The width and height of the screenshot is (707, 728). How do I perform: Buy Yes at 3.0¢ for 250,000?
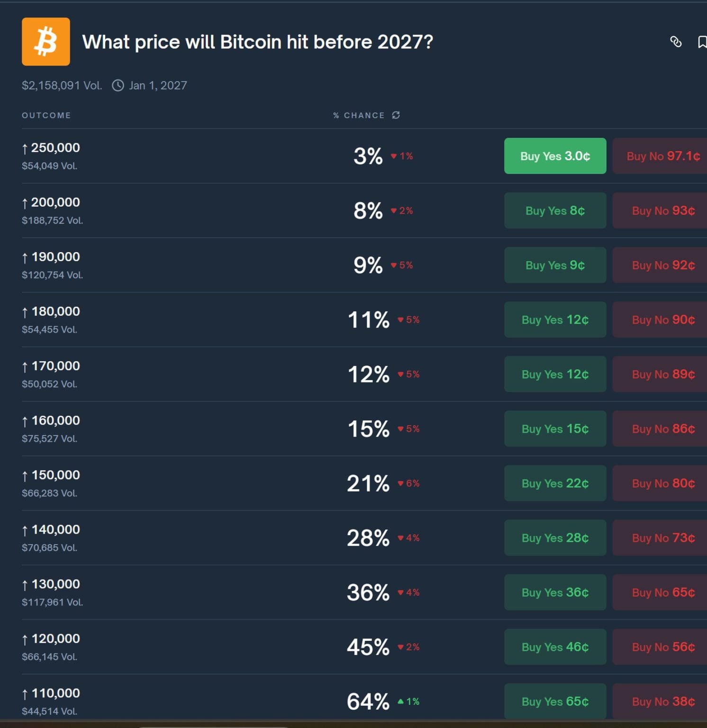555,156
